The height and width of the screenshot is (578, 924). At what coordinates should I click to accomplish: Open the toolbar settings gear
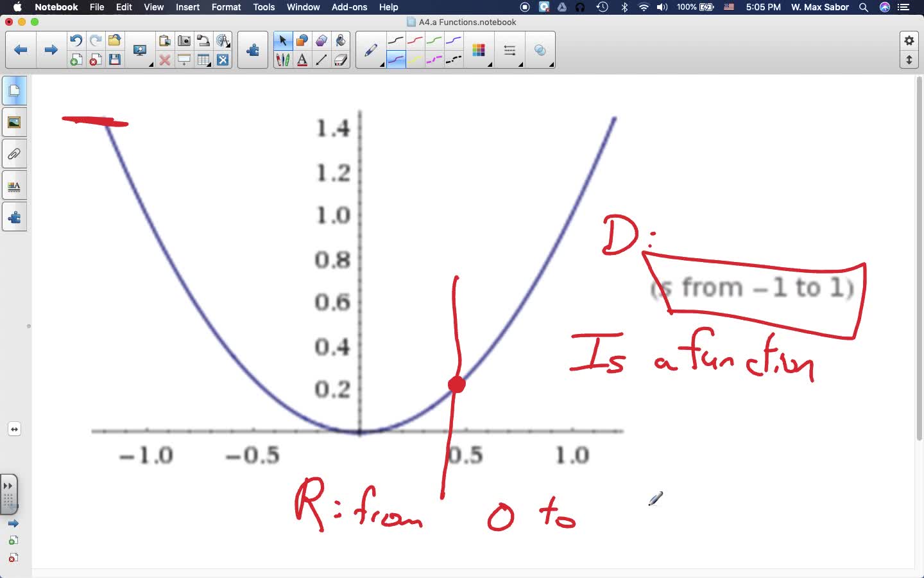[909, 40]
